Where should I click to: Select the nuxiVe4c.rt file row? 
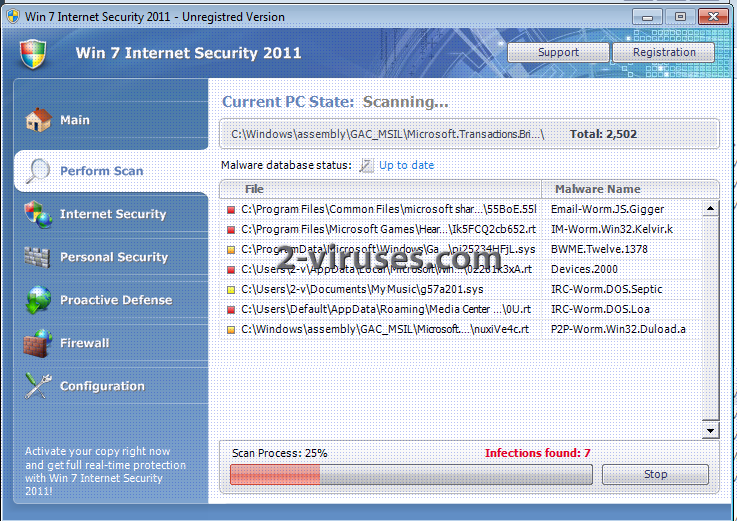(385, 329)
